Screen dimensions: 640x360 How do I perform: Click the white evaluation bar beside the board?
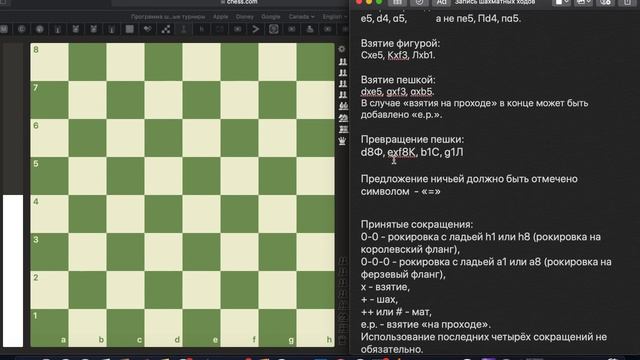coord(13,271)
